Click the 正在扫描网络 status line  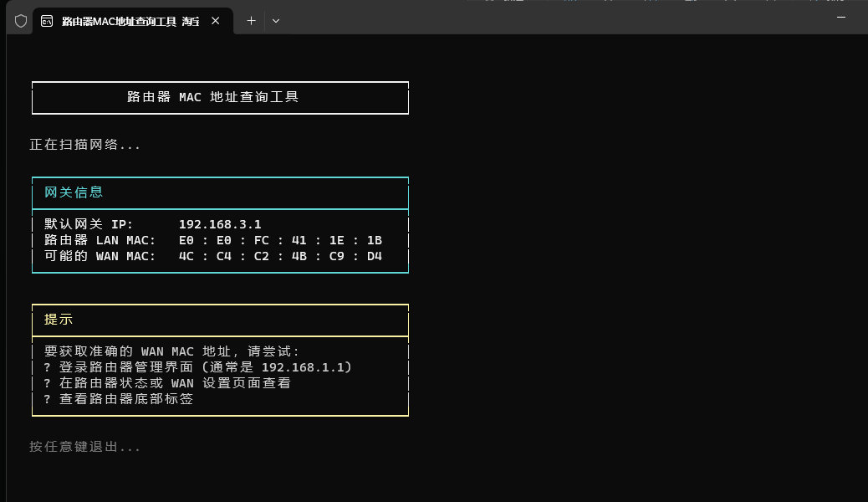point(84,145)
